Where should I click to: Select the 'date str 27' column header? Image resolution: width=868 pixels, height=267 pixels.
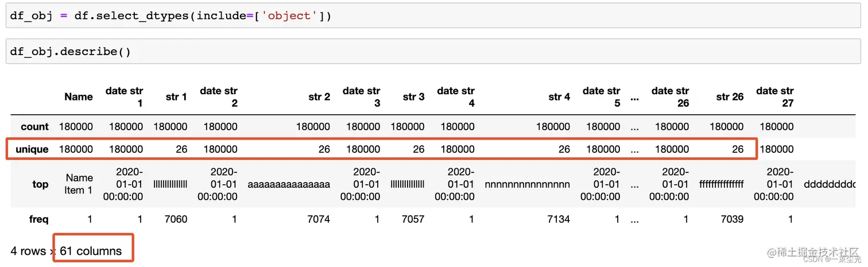tap(775, 96)
